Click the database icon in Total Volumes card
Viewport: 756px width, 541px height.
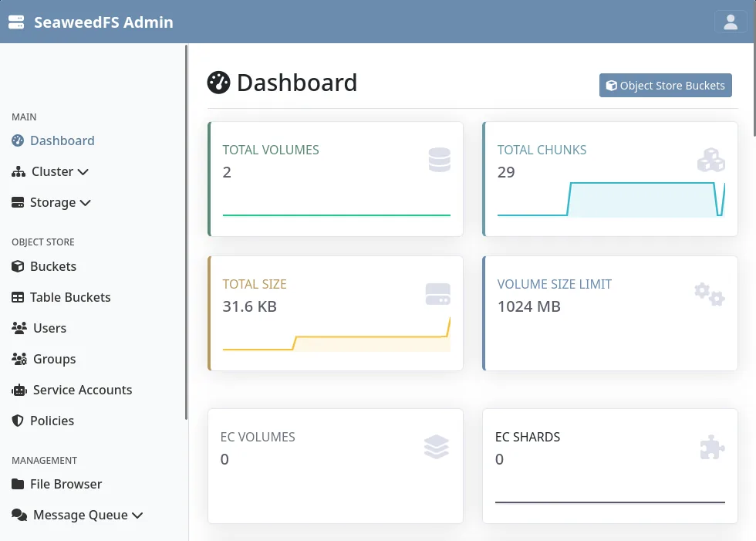439,160
